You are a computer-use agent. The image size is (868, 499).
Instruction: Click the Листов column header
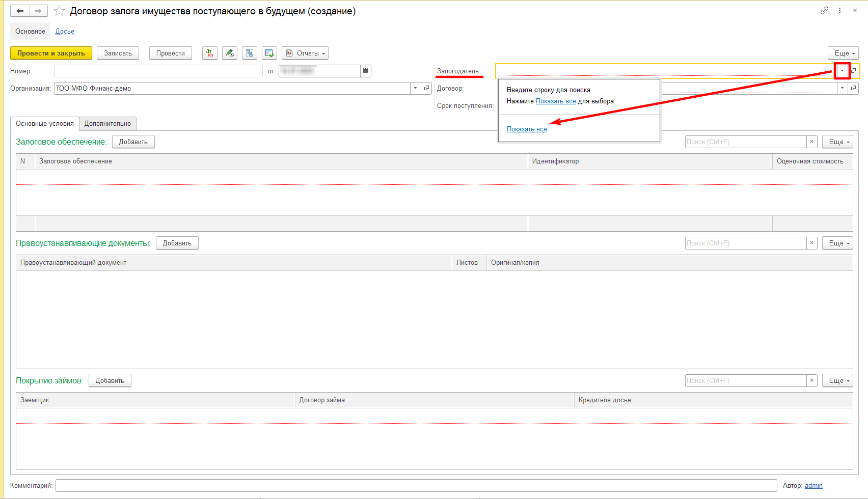tap(469, 263)
